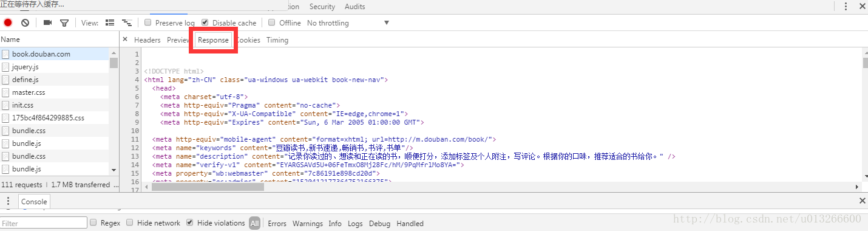Screen dimensions: 868x231
Task: Click the DOCTYPE html line in response
Action: point(174,71)
